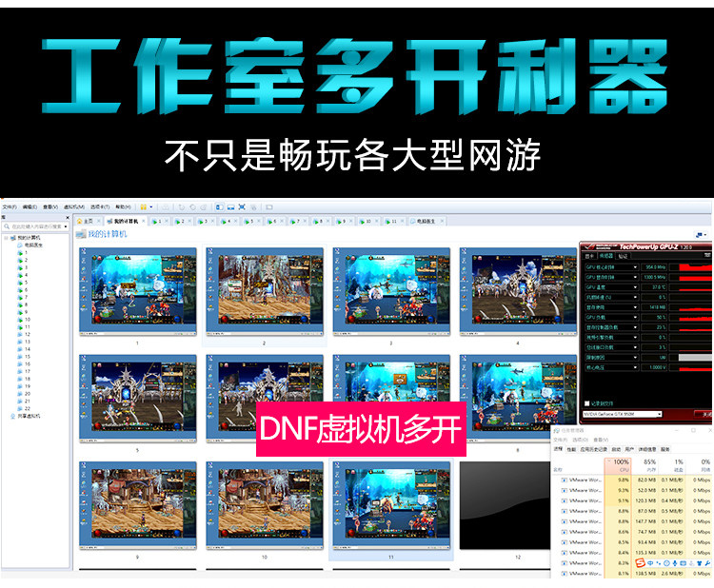
Task: Select the VMware process using 9.8% CPU
Action: coord(633,480)
